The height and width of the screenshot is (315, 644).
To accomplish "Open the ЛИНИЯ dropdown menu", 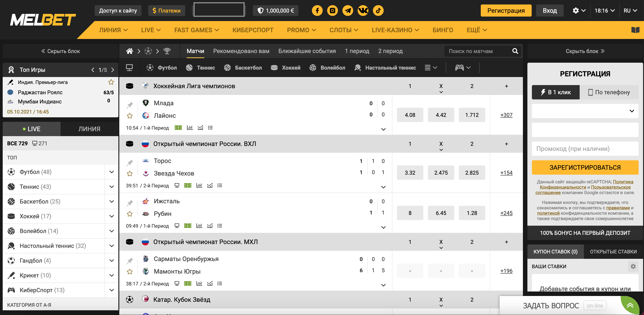I will (x=113, y=30).
